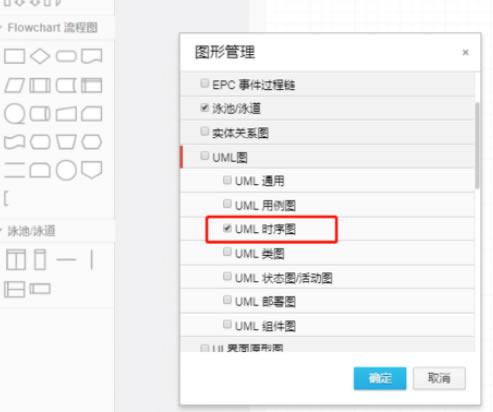Pick the rectangle process shape

coord(14,56)
